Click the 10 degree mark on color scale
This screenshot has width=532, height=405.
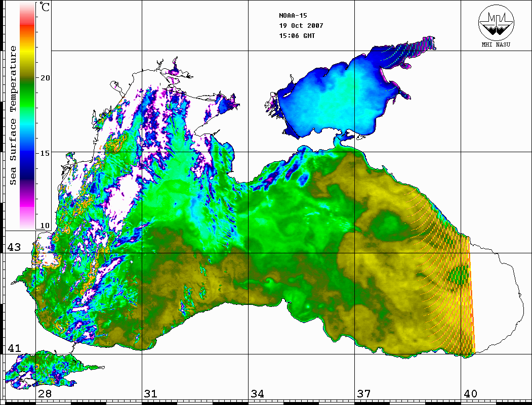pyautogui.click(x=46, y=226)
